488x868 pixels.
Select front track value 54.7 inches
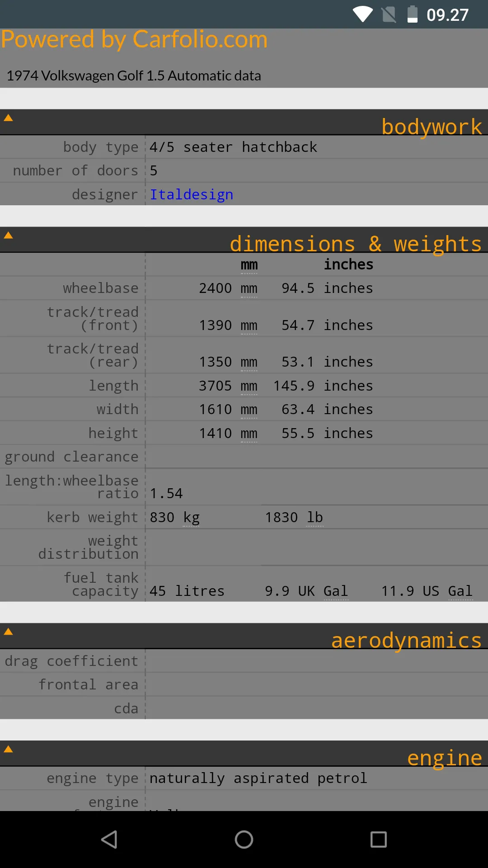click(328, 325)
